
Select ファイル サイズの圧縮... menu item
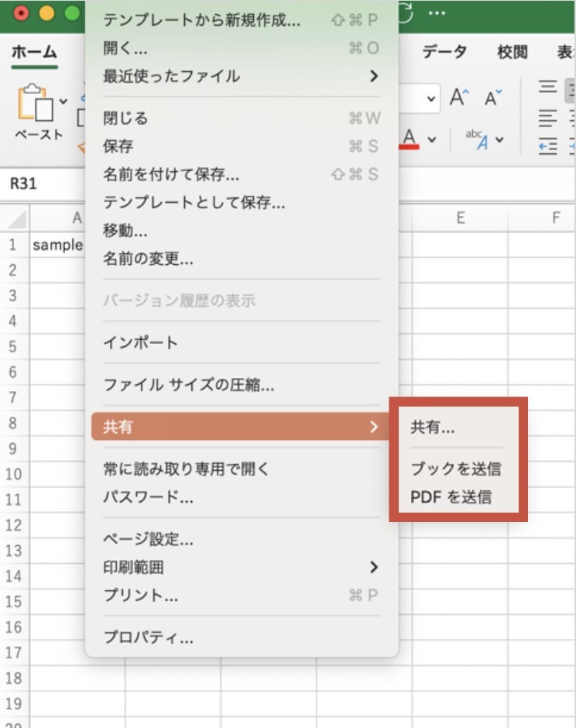[188, 384]
